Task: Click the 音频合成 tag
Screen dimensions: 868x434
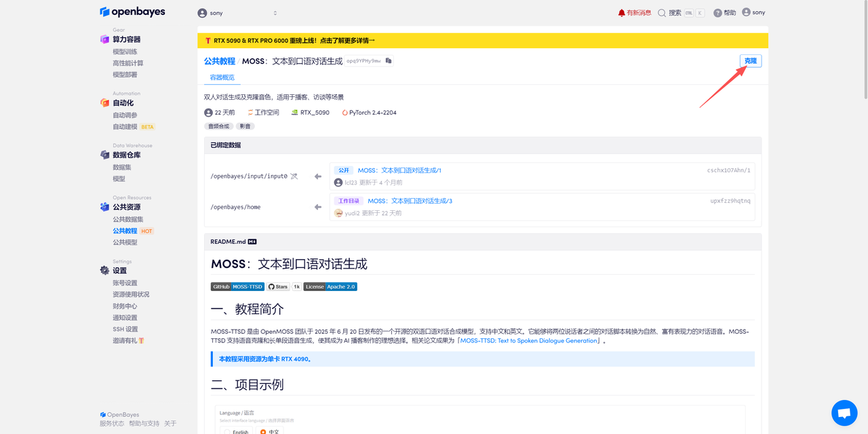Action: (218, 126)
